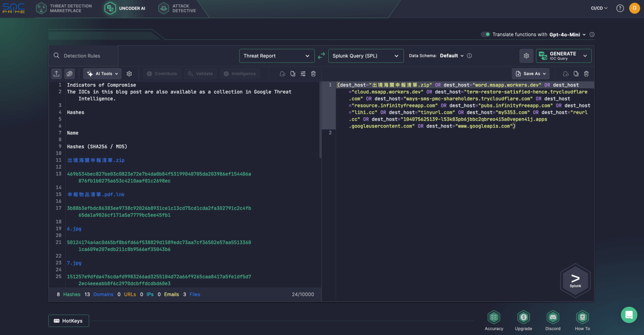Copy generated query with right copy icon

tap(576, 74)
